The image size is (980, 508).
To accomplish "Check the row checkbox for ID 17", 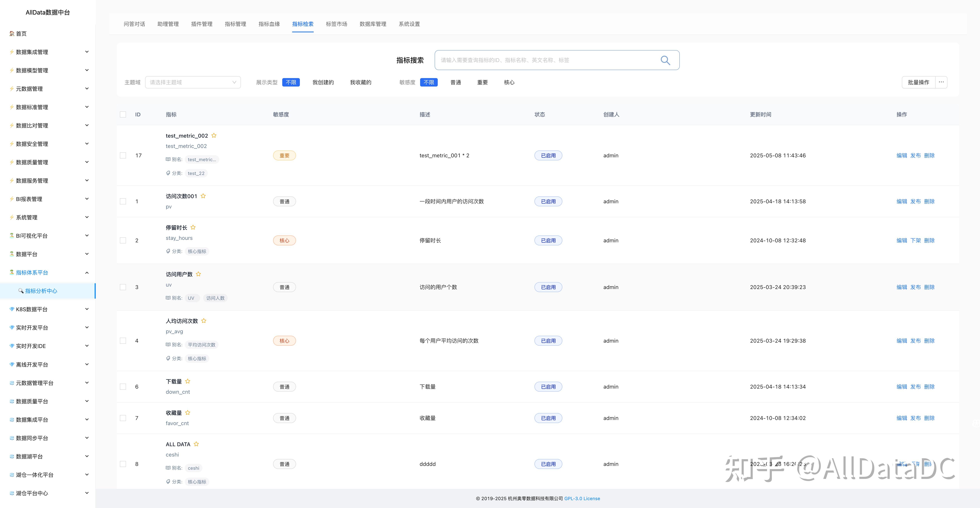I will tap(123, 155).
